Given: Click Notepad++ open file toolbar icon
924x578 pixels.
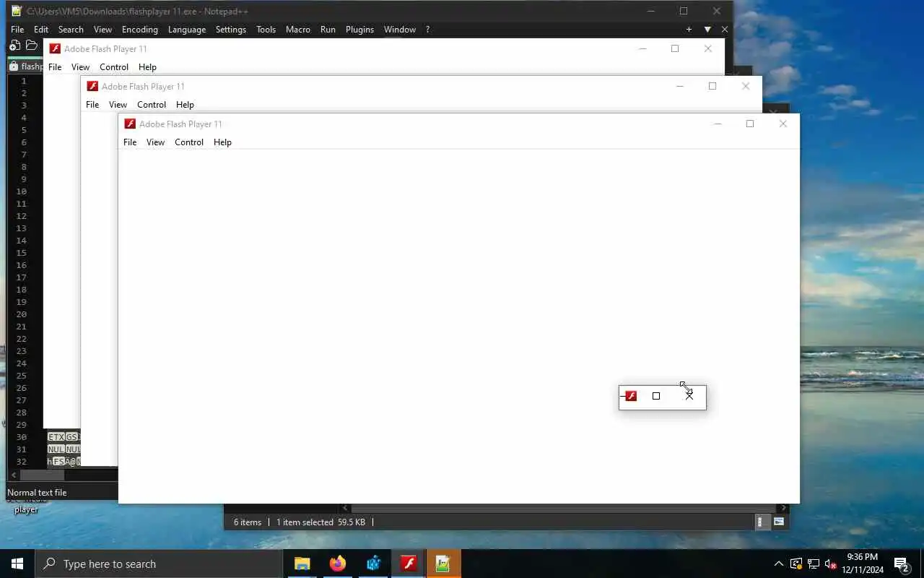Looking at the screenshot, I should [x=31, y=46].
